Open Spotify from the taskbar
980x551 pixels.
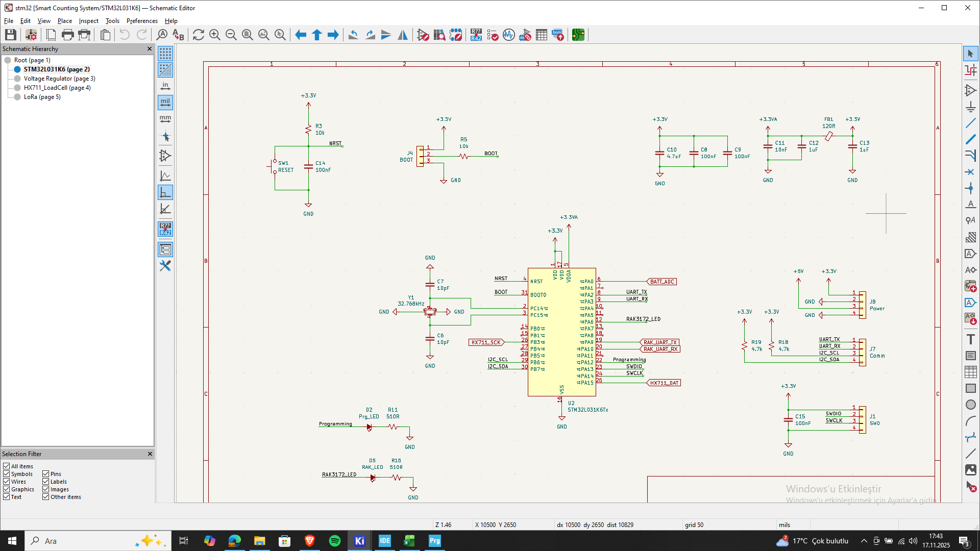335,541
